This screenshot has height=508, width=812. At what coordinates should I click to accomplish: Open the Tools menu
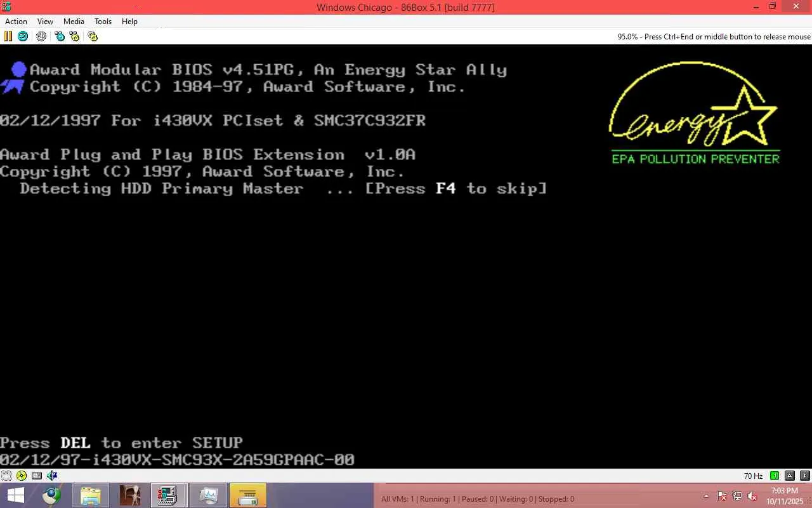click(103, 22)
